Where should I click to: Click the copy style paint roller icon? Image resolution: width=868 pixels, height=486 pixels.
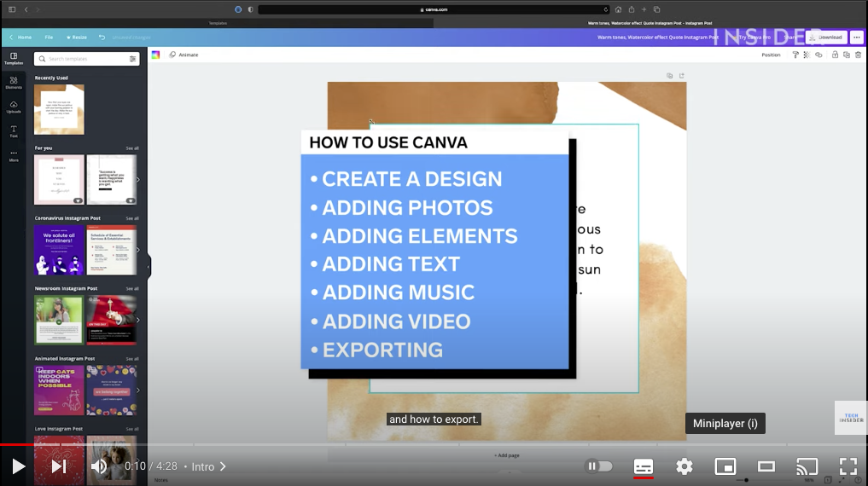[x=795, y=55]
